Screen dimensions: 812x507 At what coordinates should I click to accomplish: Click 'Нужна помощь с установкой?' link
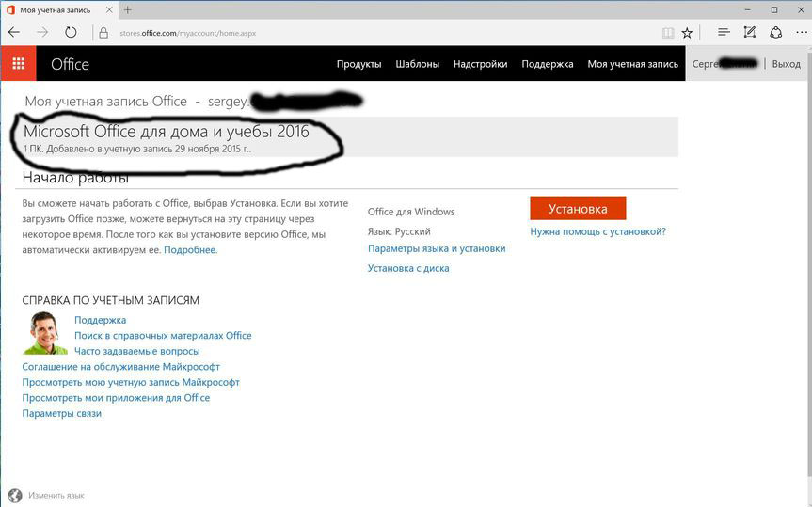click(597, 231)
